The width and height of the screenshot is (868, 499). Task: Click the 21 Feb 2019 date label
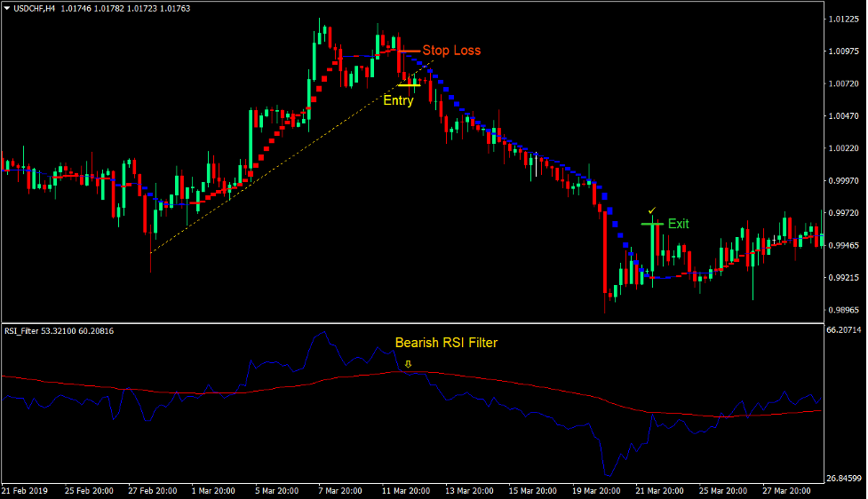click(x=25, y=491)
